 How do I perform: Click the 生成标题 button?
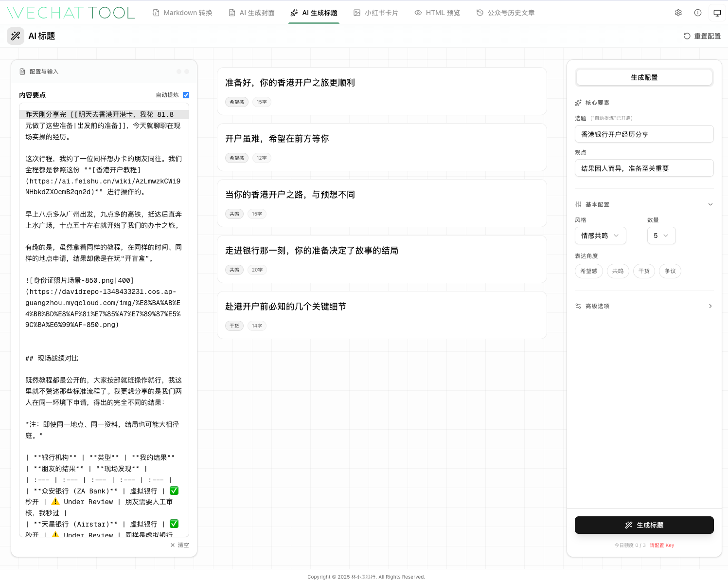point(644,525)
